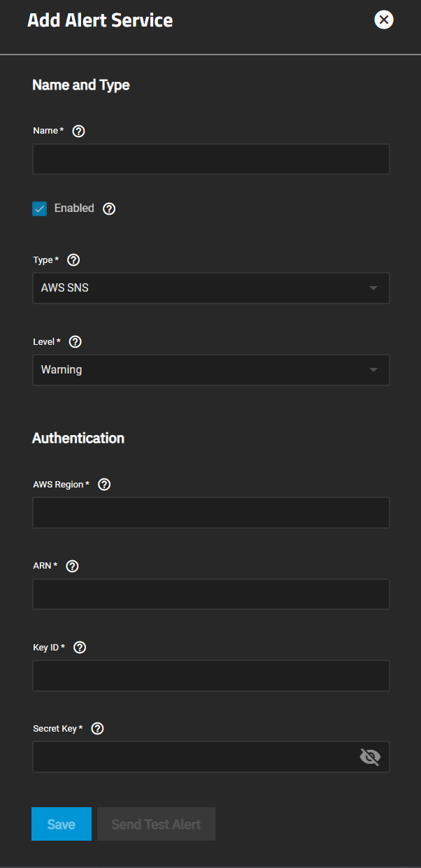Uncheck the Enabled checkbox
Image resolution: width=421 pixels, height=868 pixels.
[x=40, y=208]
